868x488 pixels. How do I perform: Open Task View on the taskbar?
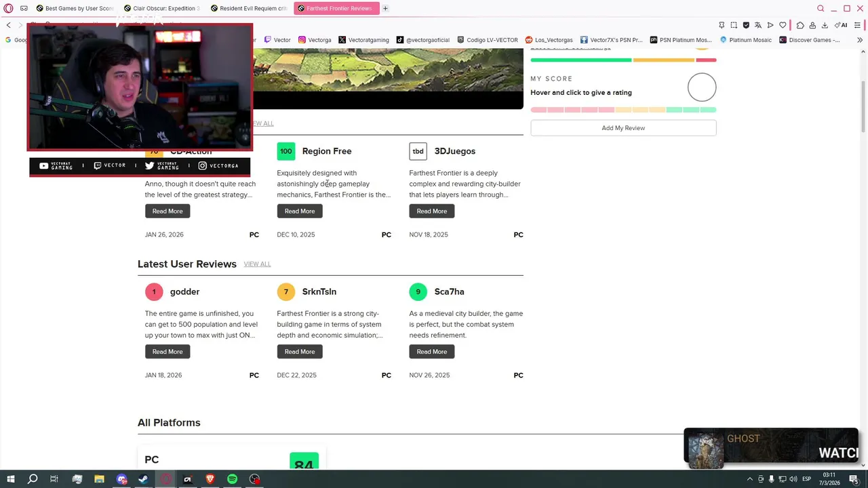54,479
